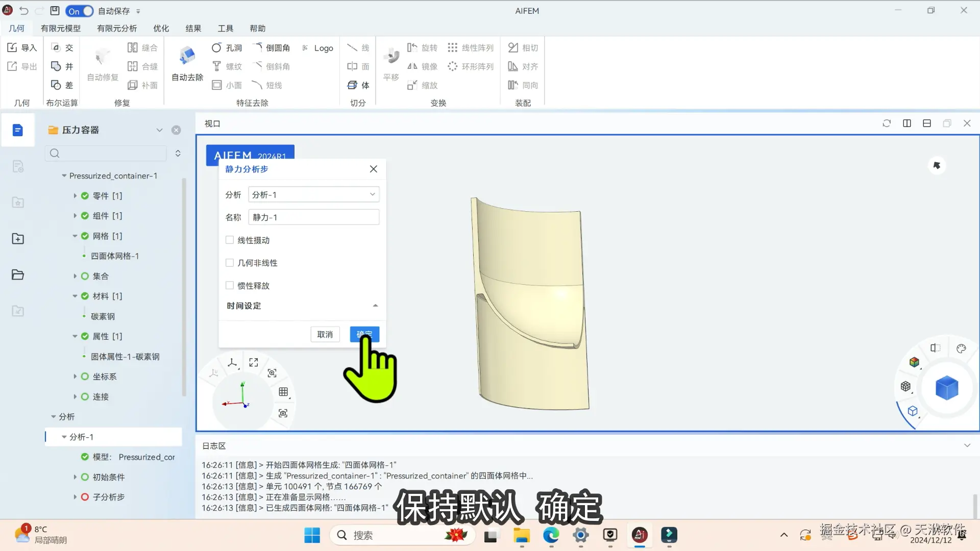Collapse the 时间设定 section
The height and width of the screenshot is (551, 980).
375,306
